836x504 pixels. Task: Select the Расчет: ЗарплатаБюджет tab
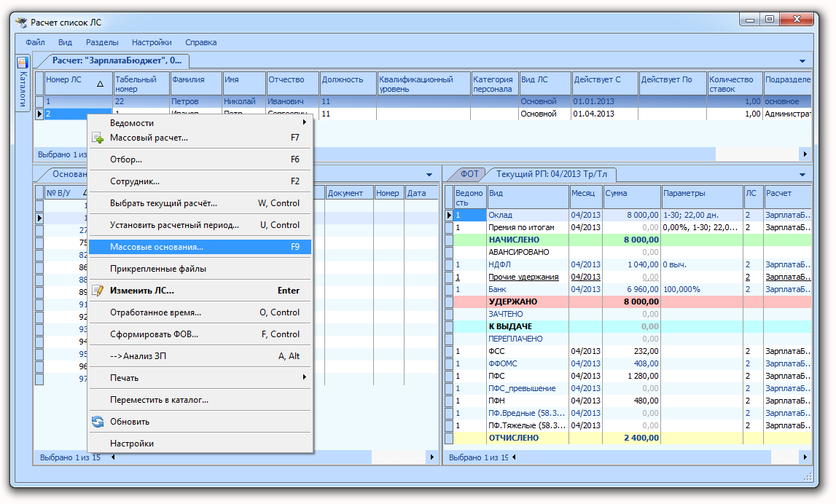(117, 60)
